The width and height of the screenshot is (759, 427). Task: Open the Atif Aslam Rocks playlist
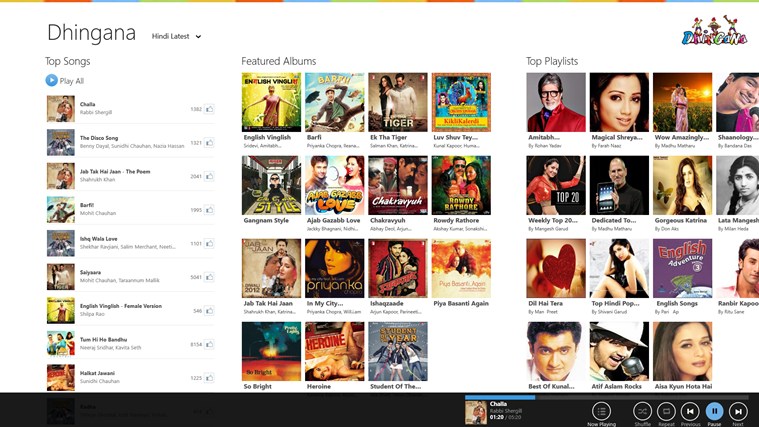(619, 351)
